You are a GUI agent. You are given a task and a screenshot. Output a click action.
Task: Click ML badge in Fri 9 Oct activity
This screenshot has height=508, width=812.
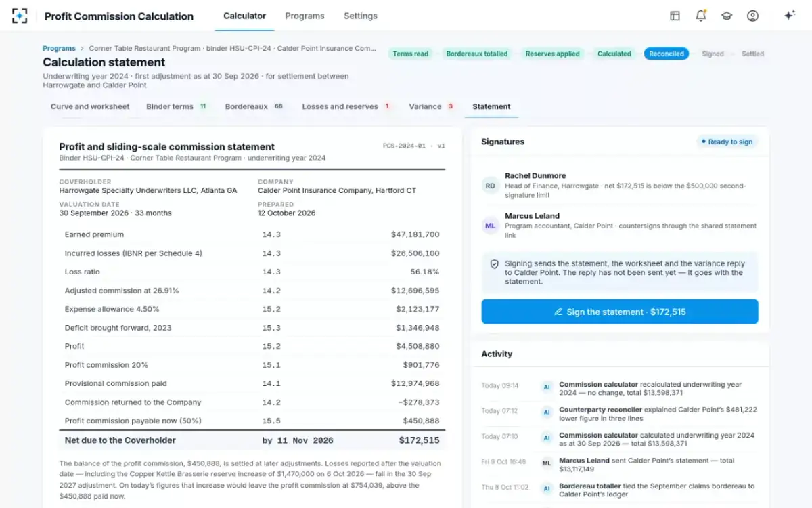click(546, 463)
